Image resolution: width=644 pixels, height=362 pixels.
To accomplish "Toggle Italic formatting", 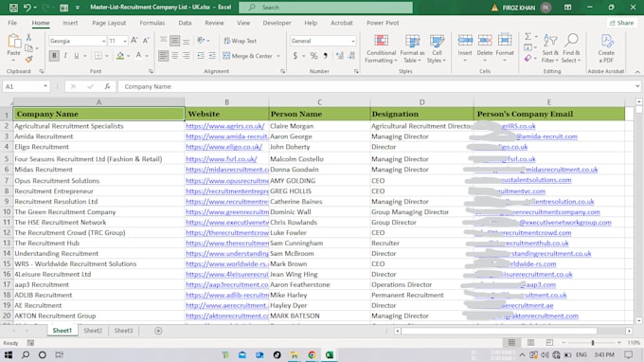I will pyautogui.click(x=65, y=56).
